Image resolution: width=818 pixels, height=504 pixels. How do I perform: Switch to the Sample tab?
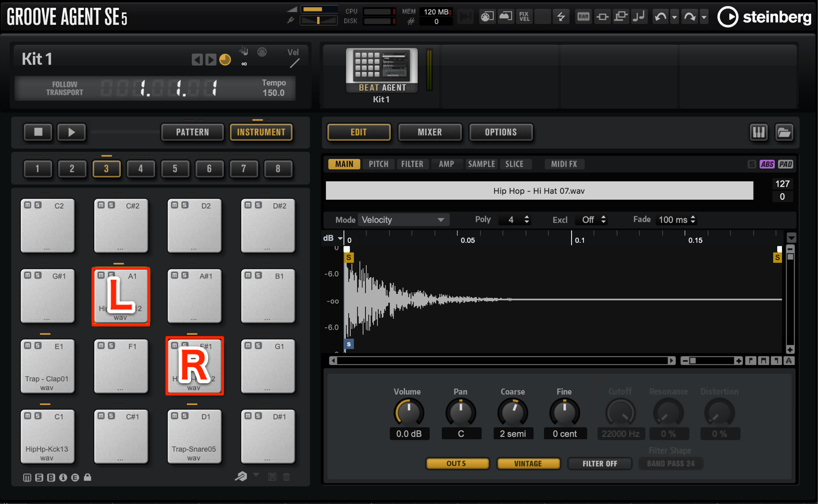tap(481, 164)
